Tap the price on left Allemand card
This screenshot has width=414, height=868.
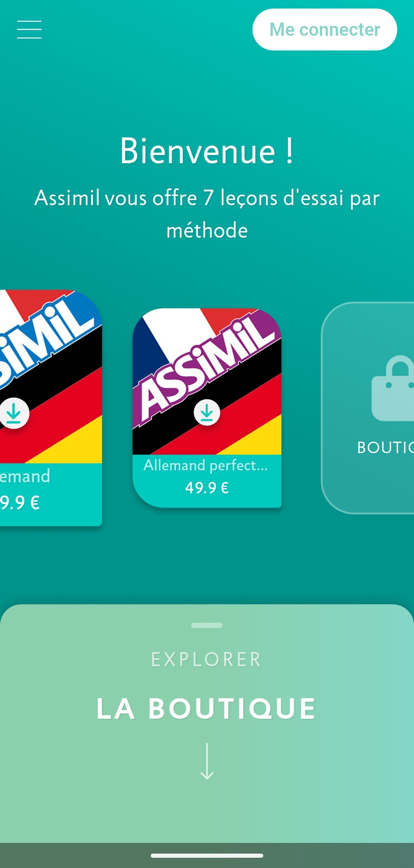coord(20,502)
